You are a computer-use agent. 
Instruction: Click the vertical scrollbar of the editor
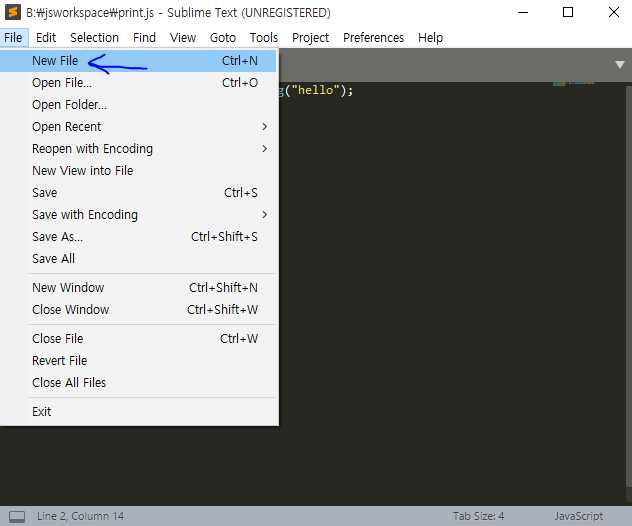point(629,286)
